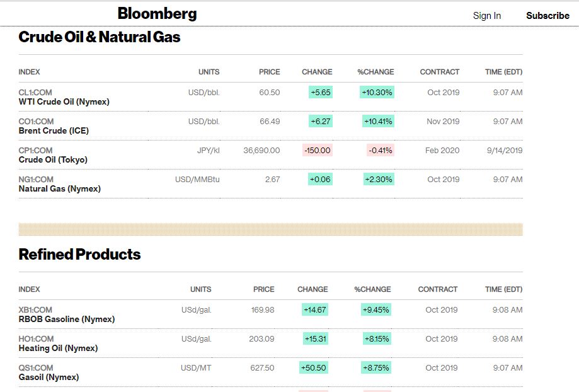Image resolution: width=579 pixels, height=392 pixels.
Task: View RBOB Gasoline (Nymex) details
Action: (x=67, y=319)
